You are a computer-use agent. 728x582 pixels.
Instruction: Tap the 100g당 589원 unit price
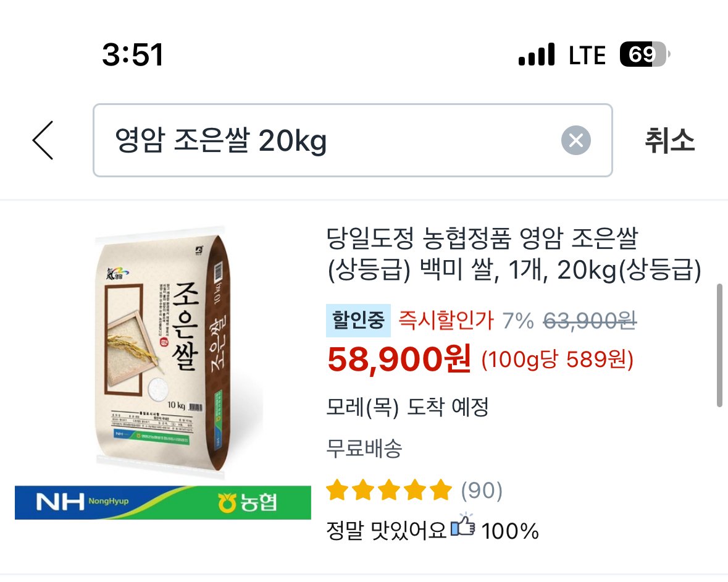[557, 360]
